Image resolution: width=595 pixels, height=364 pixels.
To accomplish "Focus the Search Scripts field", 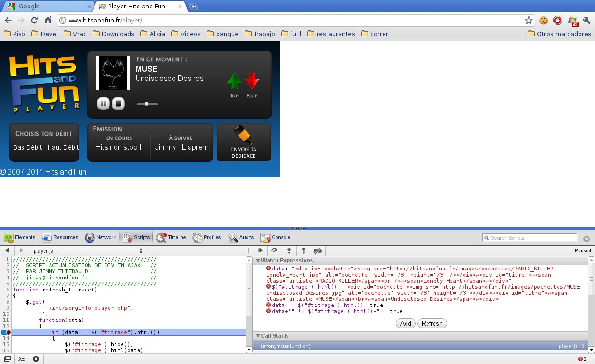I will pos(529,238).
